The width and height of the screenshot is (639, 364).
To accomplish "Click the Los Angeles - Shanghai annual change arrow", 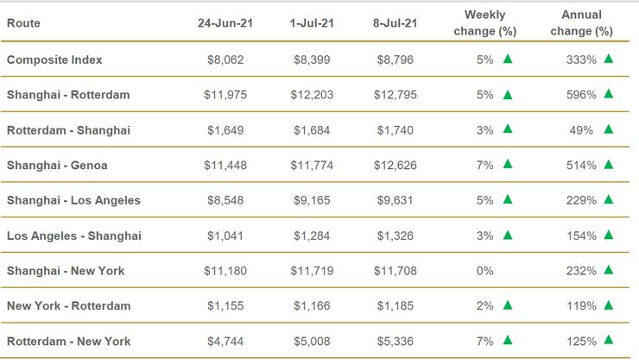I will point(609,235).
